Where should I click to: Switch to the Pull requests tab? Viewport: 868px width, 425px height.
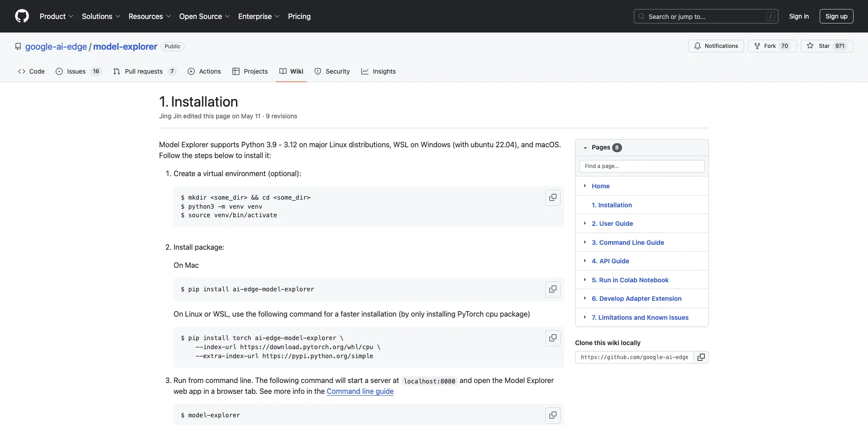(x=145, y=71)
